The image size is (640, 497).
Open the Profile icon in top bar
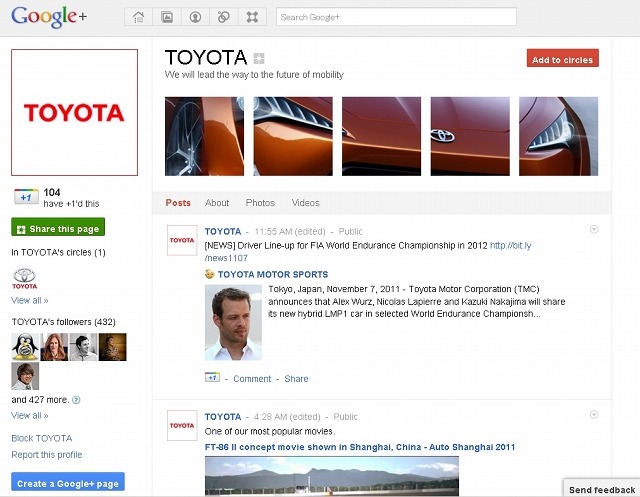coord(195,17)
